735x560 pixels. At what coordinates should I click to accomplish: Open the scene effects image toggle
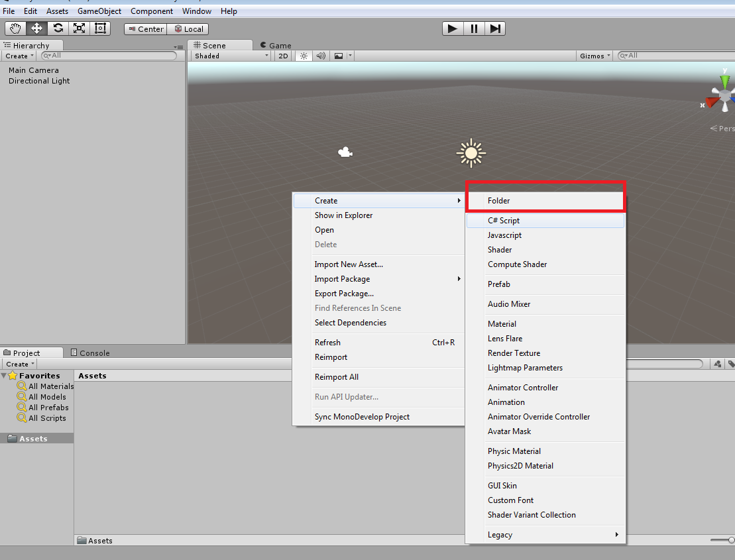(x=339, y=56)
